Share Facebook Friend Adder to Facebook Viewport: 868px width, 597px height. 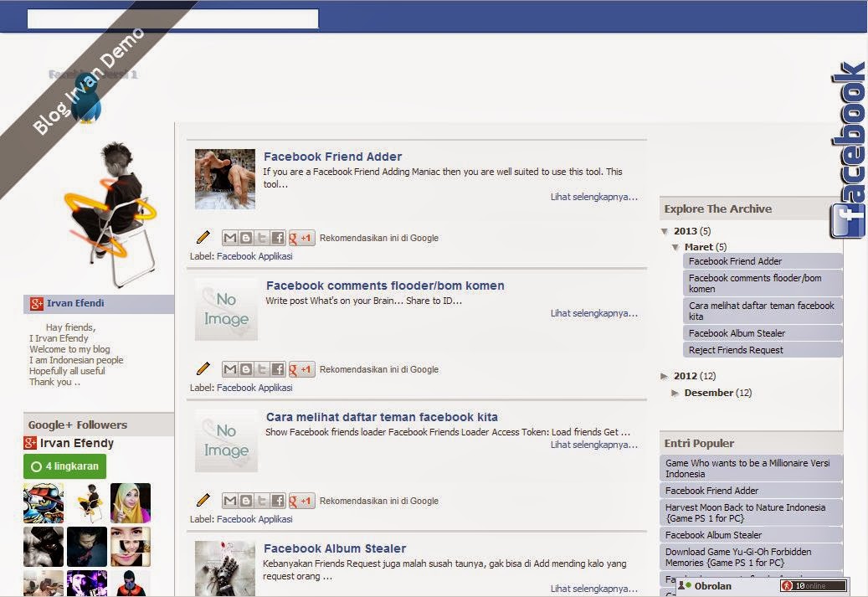pyautogui.click(x=278, y=238)
